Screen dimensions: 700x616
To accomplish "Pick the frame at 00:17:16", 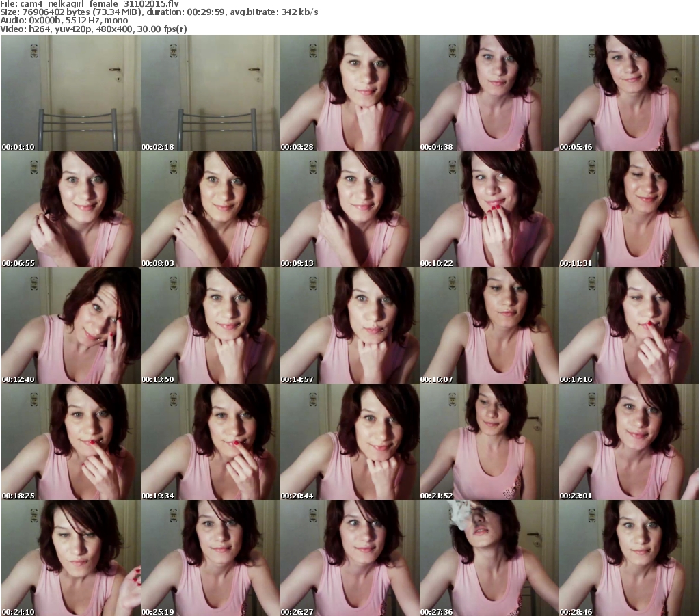I will 629,325.
